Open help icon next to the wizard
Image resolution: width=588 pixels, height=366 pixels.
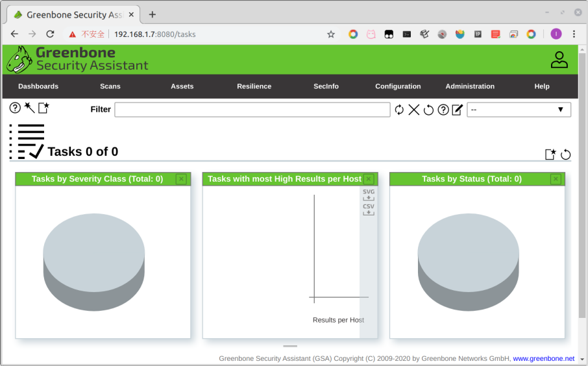point(15,108)
